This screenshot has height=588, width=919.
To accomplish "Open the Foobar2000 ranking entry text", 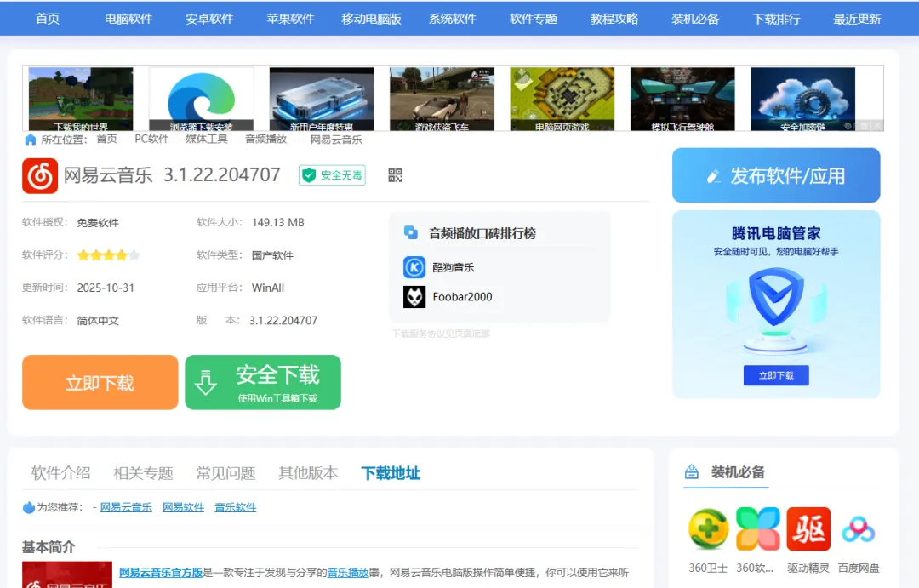I will coord(462,297).
